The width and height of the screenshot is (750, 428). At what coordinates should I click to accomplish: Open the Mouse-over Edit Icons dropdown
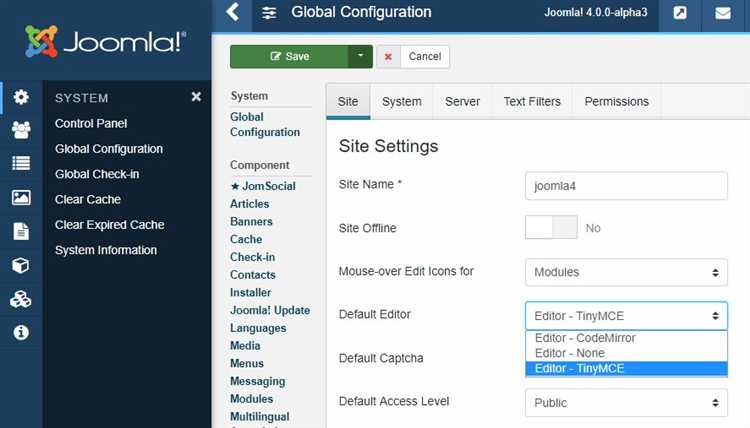tap(626, 272)
